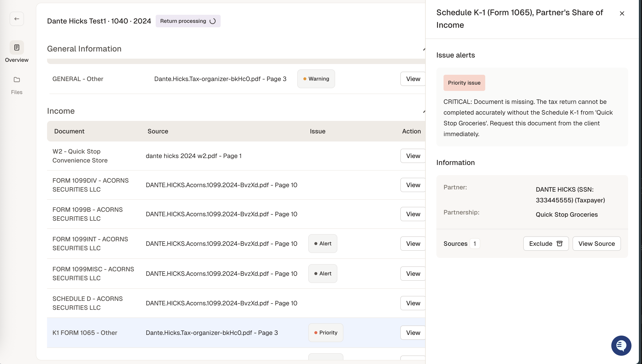View the W2 Quick Stop Convenience Store document
642x364 pixels.
tap(413, 156)
